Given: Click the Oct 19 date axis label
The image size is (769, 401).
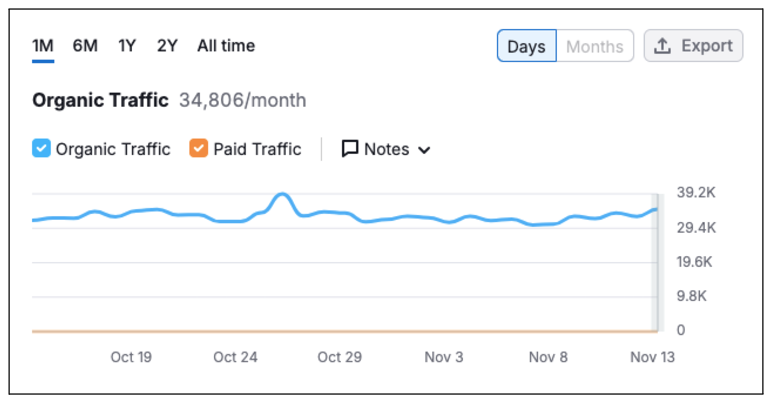Looking at the screenshot, I should (131, 357).
